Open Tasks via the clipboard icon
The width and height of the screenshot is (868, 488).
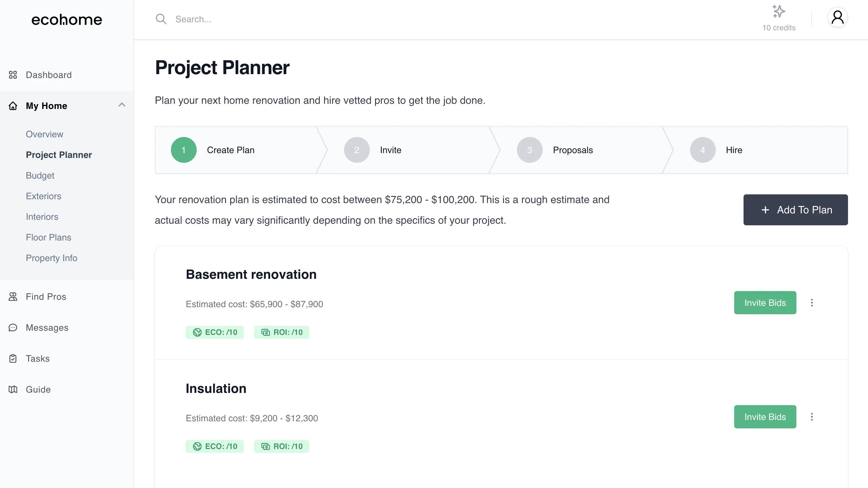pyautogui.click(x=13, y=358)
